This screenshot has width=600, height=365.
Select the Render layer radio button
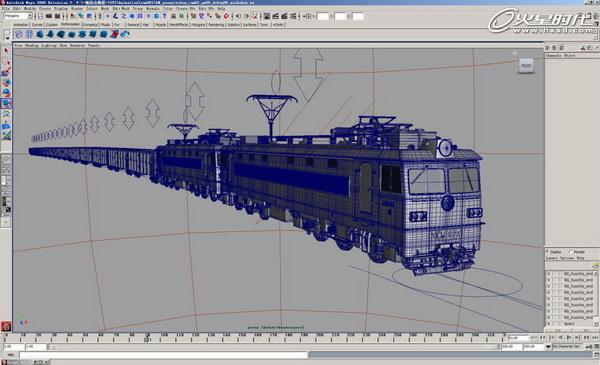[571, 251]
